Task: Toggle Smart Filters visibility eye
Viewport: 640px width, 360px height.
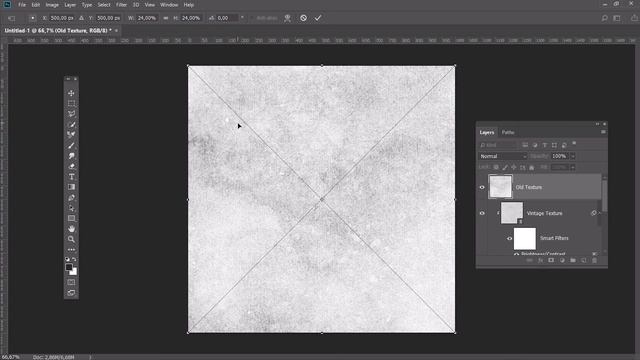Action: click(x=509, y=238)
